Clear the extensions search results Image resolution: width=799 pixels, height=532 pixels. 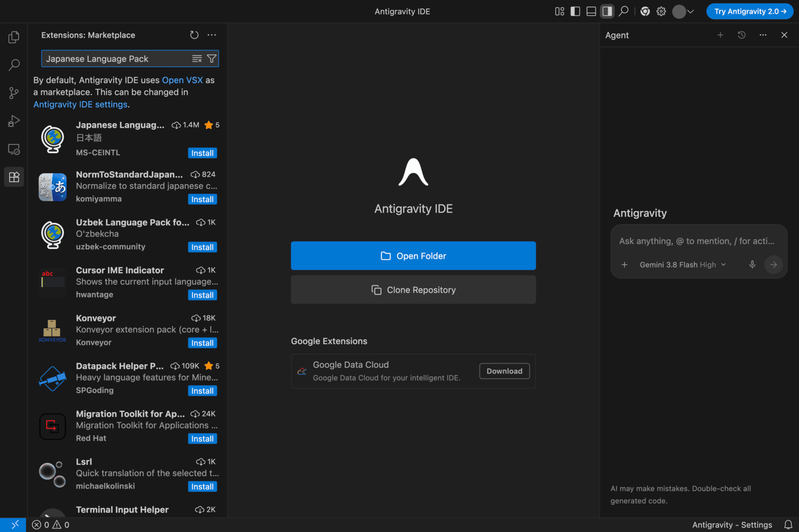[x=197, y=59]
